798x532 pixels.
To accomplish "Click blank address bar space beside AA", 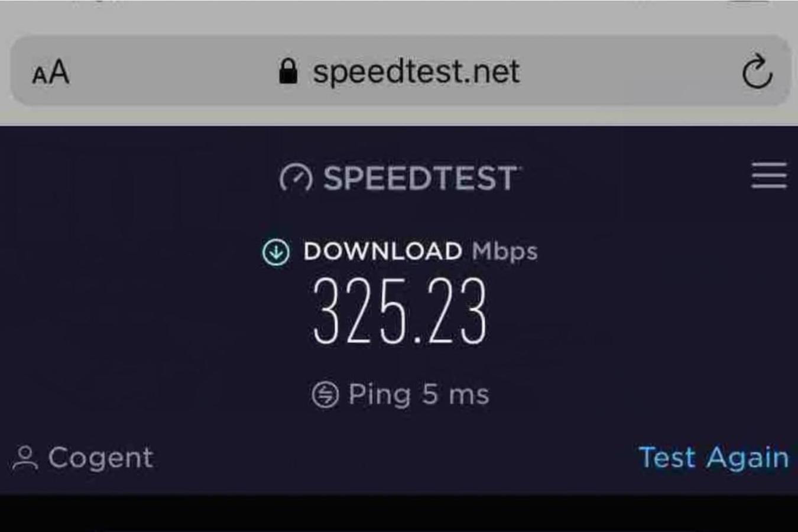I will coord(171,72).
